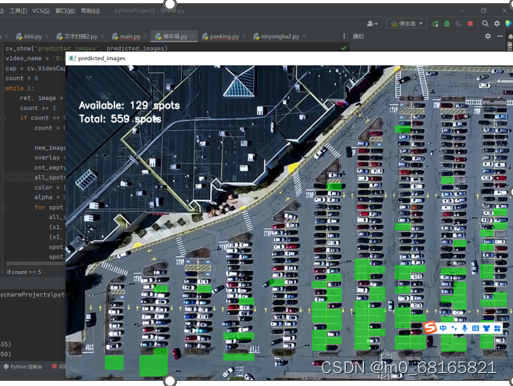Click the code line 'count += 1'

[x=38, y=108]
